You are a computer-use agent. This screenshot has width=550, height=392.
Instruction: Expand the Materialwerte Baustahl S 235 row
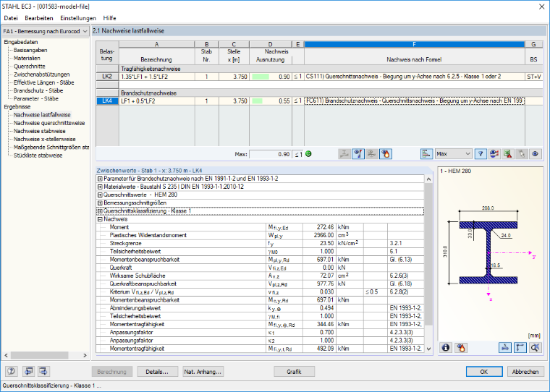pos(100,187)
